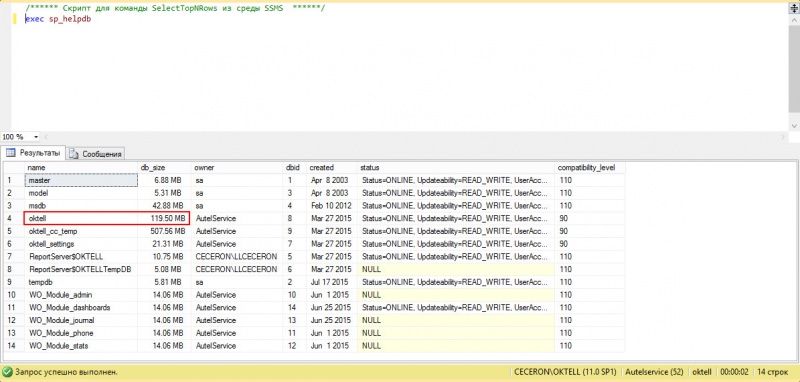800x382 pixels.
Task: Select the oktell_cc_temp name cell
Action: [x=81, y=231]
